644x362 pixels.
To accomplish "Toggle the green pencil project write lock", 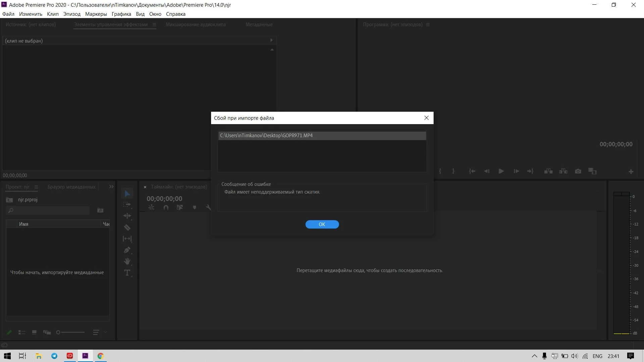I will tap(9, 332).
